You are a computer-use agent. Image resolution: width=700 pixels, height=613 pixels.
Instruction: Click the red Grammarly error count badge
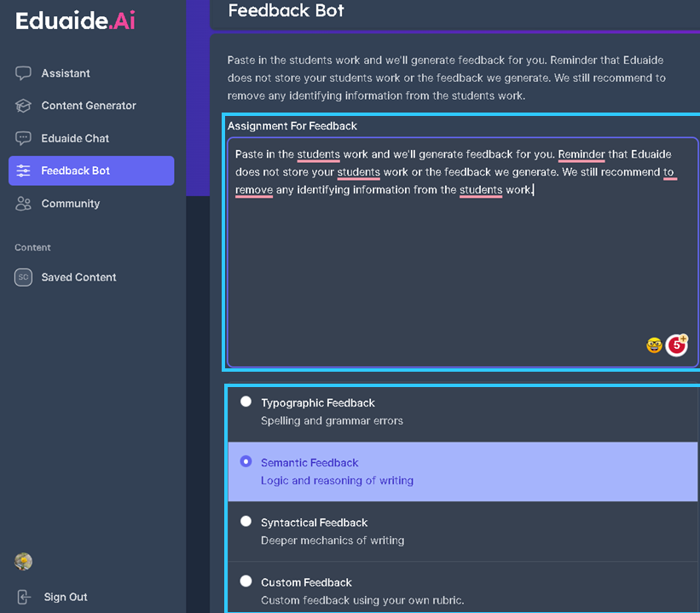[677, 344]
